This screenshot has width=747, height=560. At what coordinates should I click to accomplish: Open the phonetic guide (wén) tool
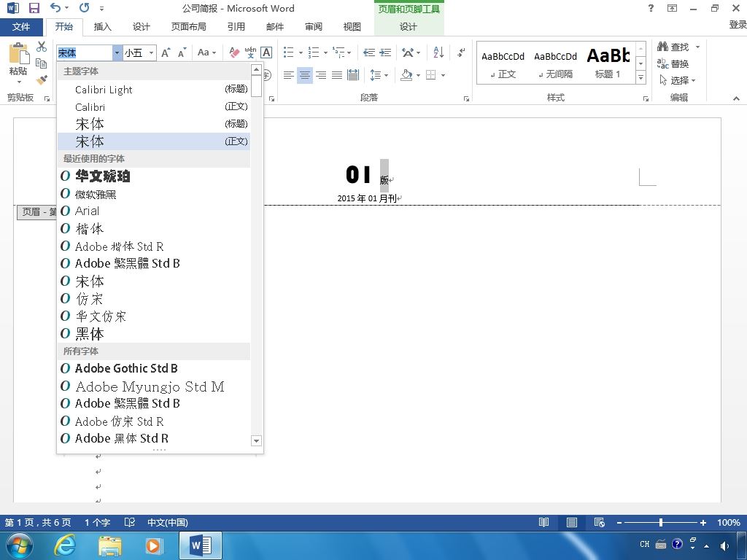click(251, 52)
